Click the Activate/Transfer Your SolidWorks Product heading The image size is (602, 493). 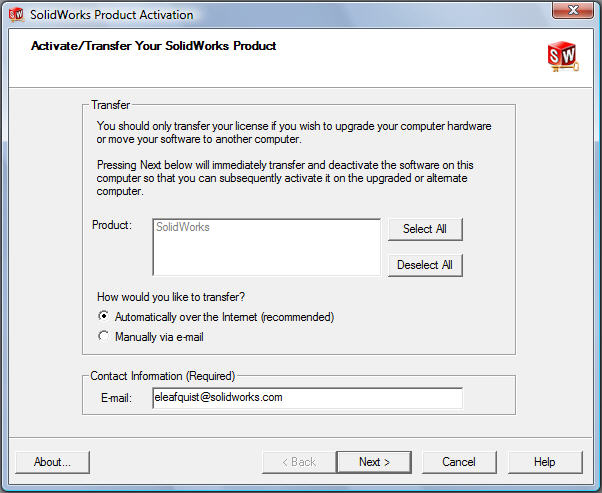154,46
